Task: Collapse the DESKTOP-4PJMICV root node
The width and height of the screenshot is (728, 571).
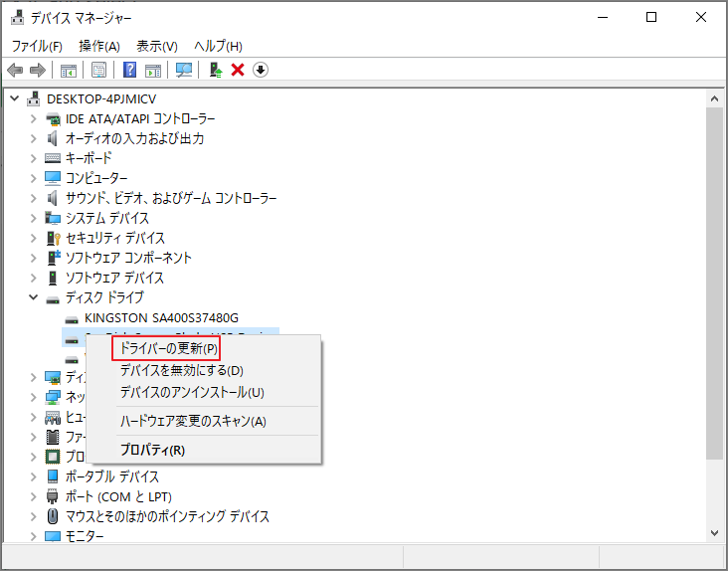Action: pos(15,98)
